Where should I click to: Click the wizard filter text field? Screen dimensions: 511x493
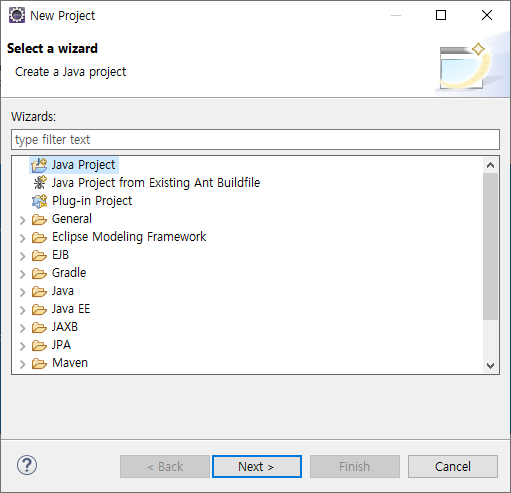coord(255,139)
